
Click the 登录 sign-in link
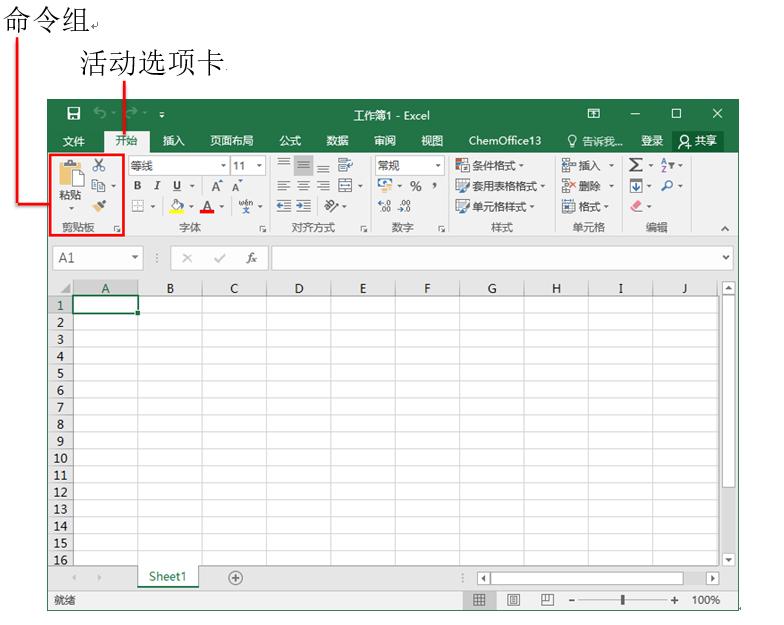[x=652, y=141]
